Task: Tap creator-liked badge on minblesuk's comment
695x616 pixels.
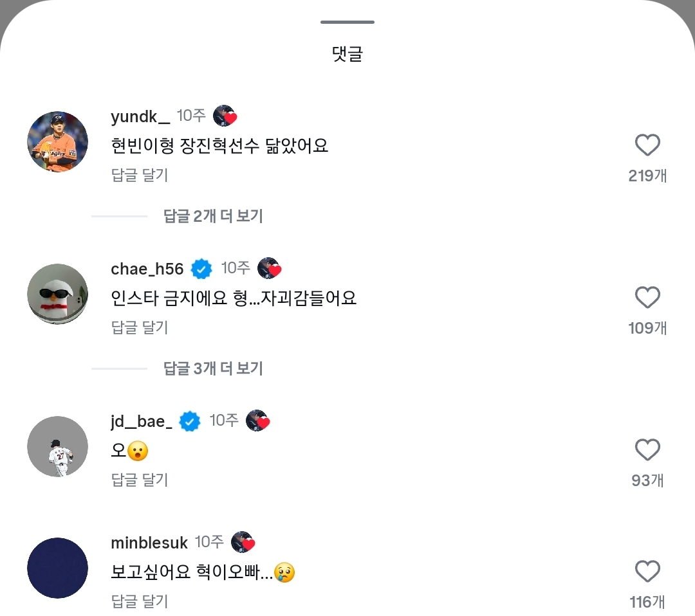Action: coord(243,542)
